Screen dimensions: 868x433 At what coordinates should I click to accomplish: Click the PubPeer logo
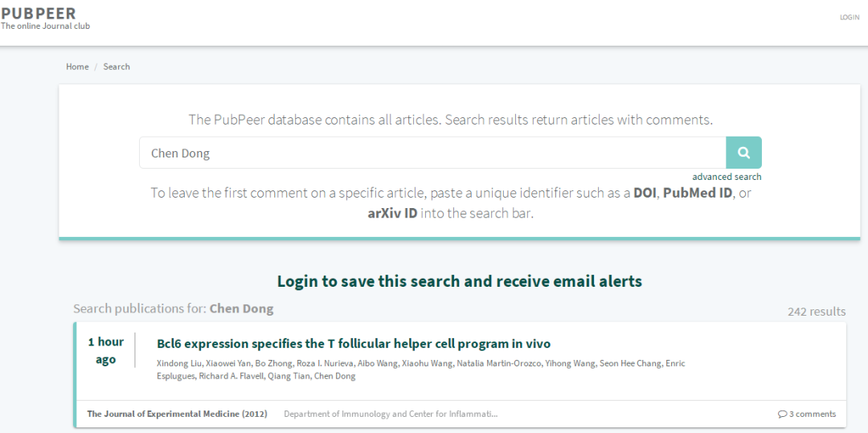[39, 14]
